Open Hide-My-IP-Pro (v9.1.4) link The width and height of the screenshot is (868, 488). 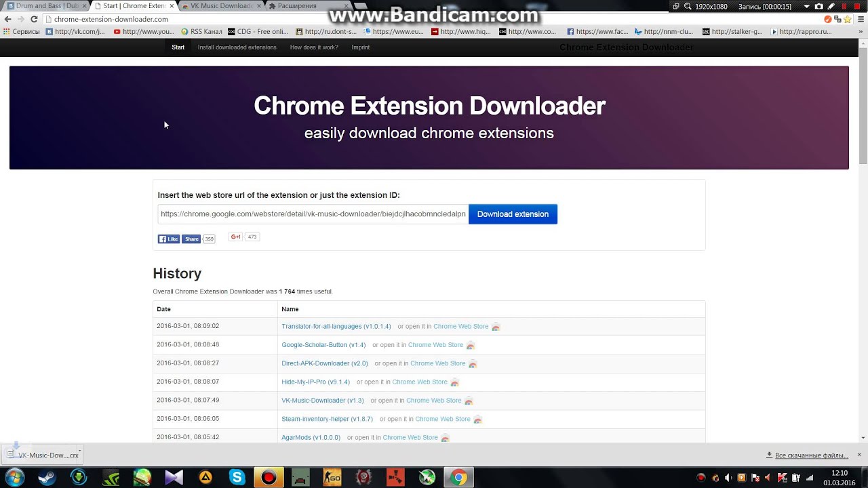[316, 382]
